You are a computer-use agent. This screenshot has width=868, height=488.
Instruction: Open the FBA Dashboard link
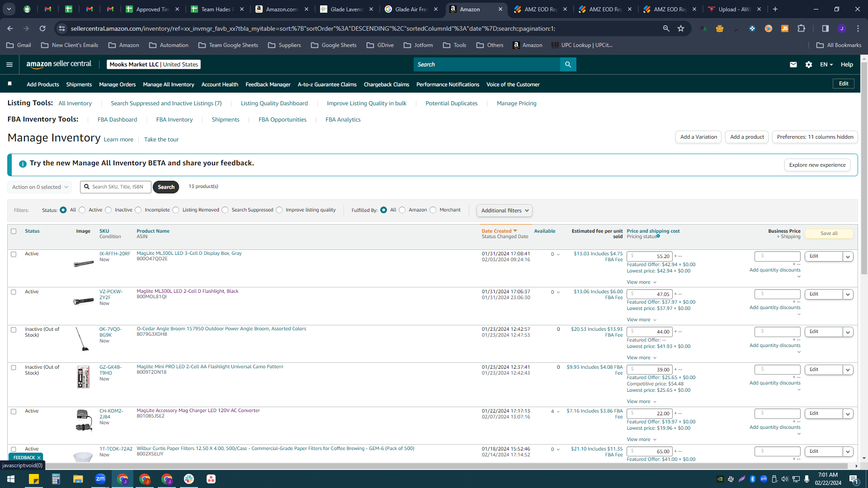click(117, 120)
